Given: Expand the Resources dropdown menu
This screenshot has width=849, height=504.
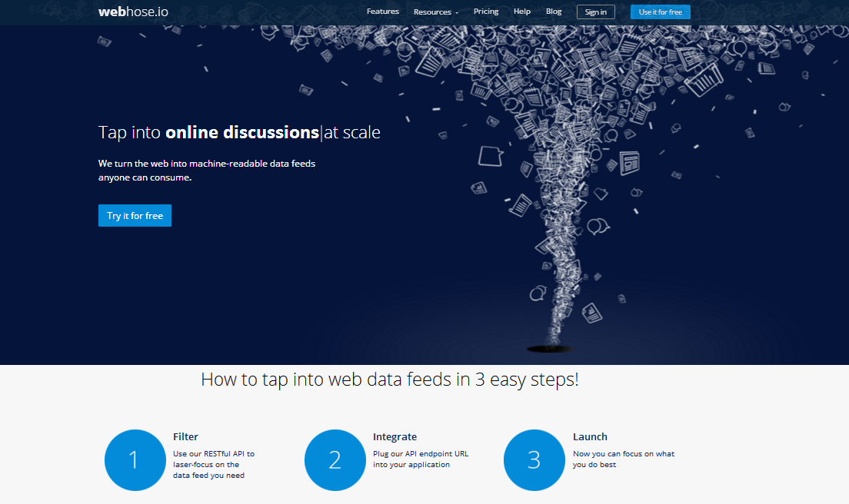Looking at the screenshot, I should pos(436,12).
